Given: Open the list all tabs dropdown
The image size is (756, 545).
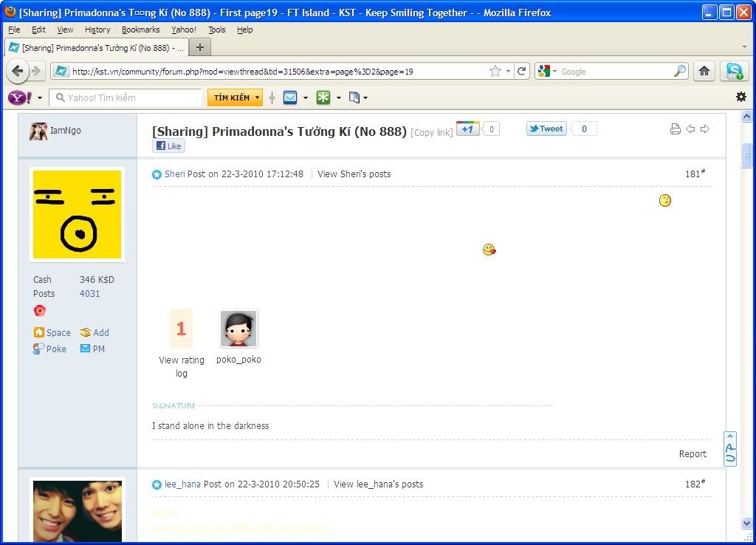Looking at the screenshot, I should coord(744,47).
